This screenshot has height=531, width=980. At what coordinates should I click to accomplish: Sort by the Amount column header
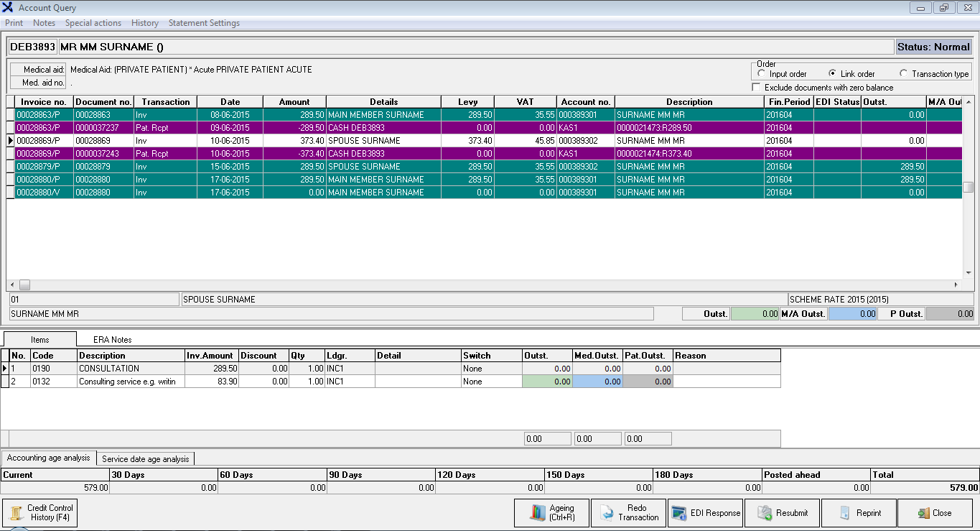coord(294,102)
